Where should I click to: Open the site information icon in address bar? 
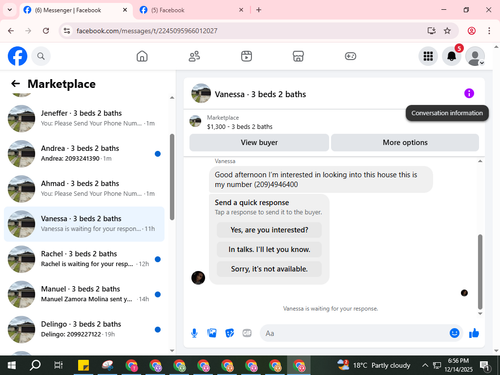(67, 31)
